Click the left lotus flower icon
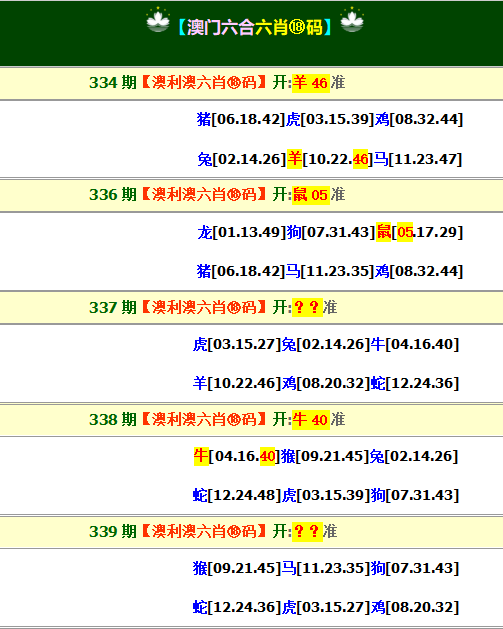The height and width of the screenshot is (629, 503). pos(158,20)
